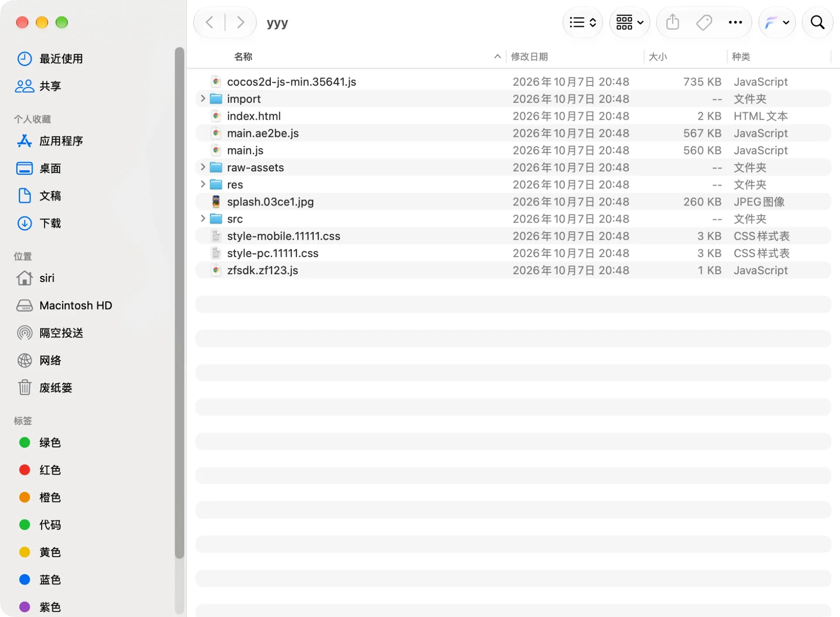Screen dimensions: 840x617
Task: Sort by 修改日期 column header
Action: tap(529, 56)
